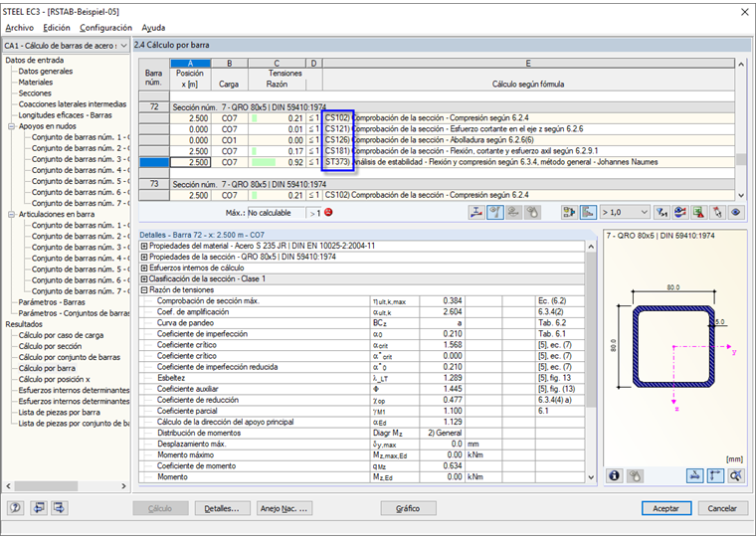Viewport: 756px width, 539px height.
Task: Go to previous table arrow icon
Action: coord(39,507)
